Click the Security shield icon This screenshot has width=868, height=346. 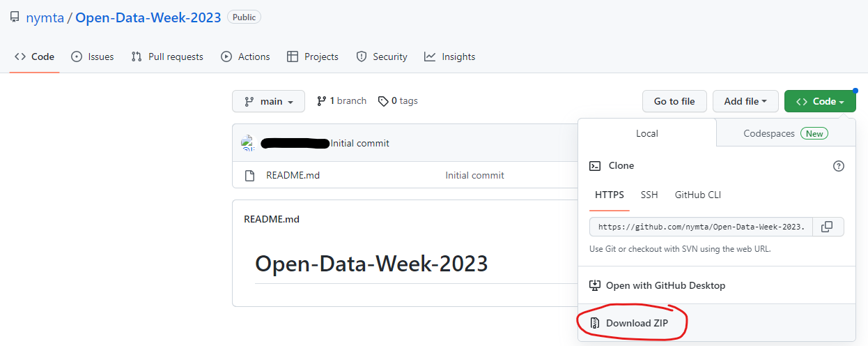[361, 57]
